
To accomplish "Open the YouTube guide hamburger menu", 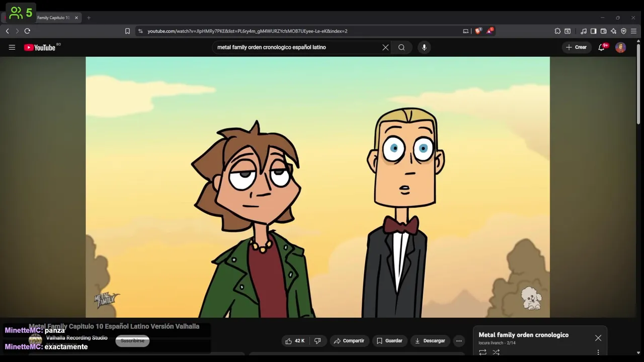I will [12, 47].
